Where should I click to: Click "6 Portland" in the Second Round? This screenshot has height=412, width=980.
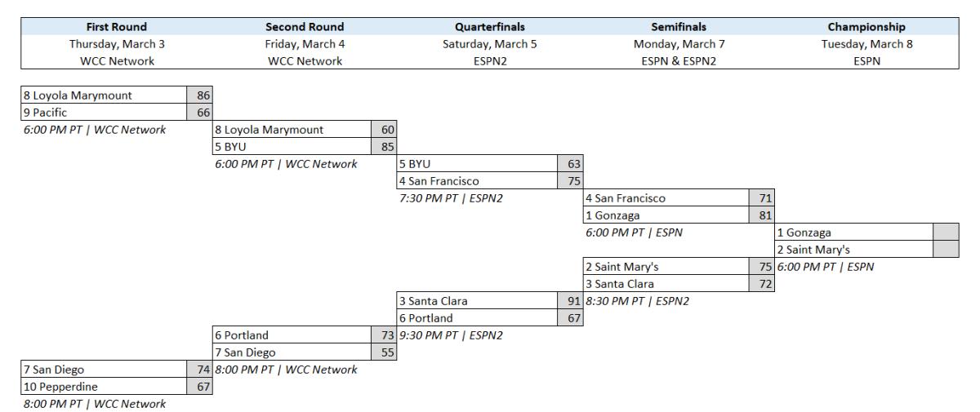pyautogui.click(x=292, y=334)
